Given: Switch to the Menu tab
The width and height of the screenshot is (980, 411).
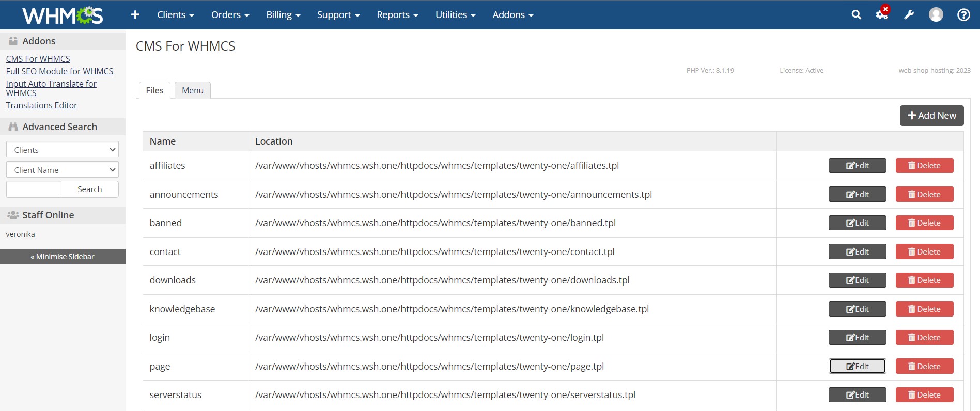Looking at the screenshot, I should pyautogui.click(x=193, y=90).
